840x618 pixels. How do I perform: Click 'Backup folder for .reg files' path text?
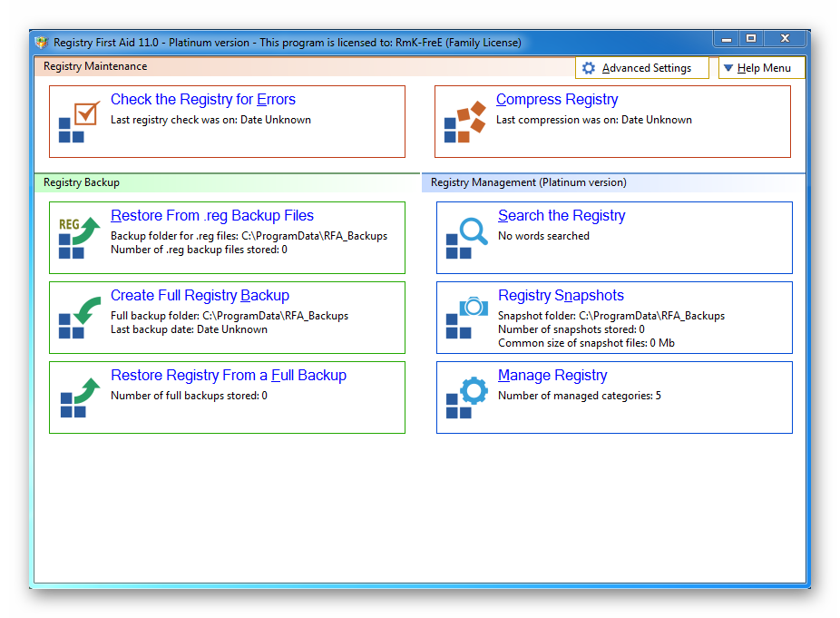pyautogui.click(x=249, y=236)
